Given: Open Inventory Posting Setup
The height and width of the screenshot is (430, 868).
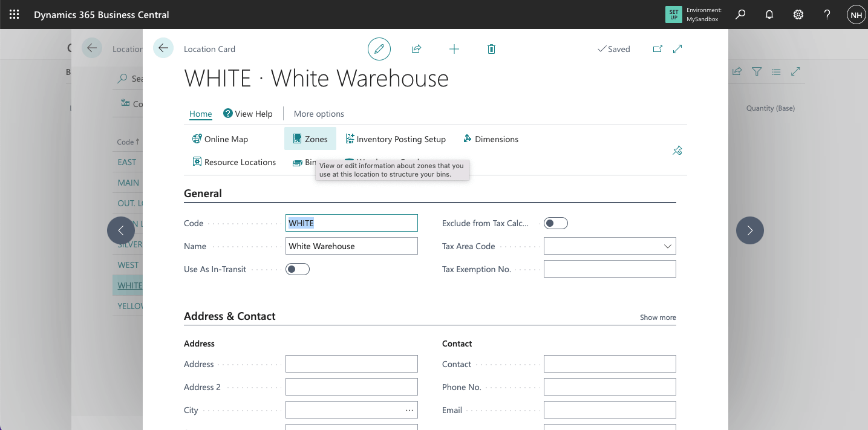Looking at the screenshot, I should click(x=396, y=139).
